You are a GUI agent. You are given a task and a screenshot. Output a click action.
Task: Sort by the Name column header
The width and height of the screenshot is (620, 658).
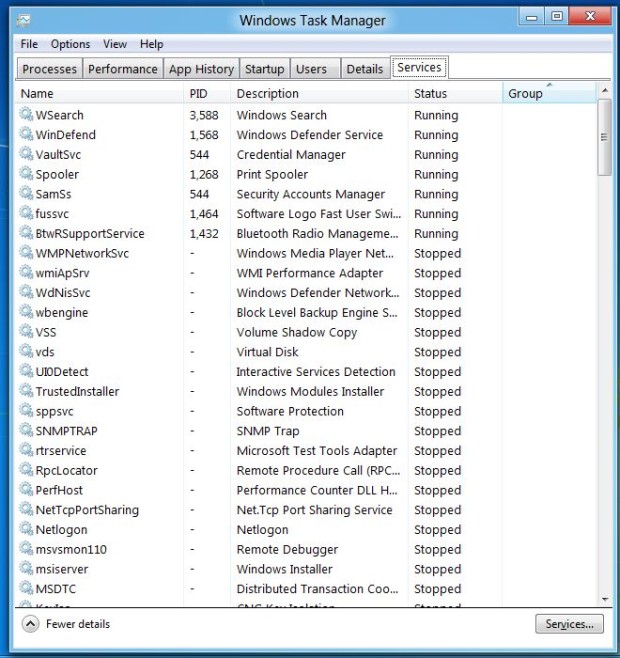pyautogui.click(x=101, y=93)
